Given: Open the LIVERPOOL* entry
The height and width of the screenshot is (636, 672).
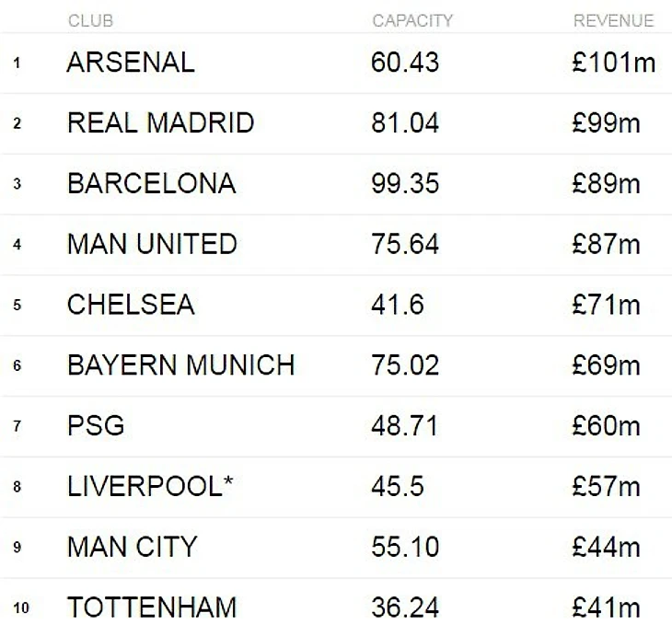Looking at the screenshot, I should [x=150, y=487].
